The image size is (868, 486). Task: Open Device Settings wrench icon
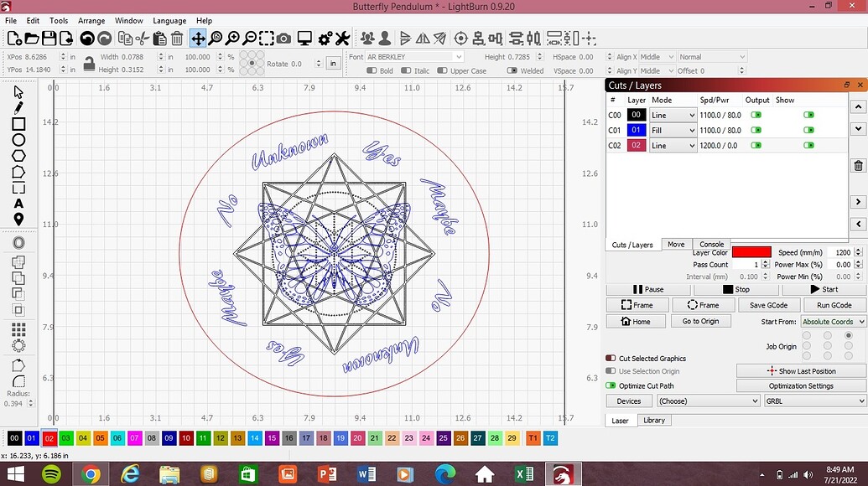pyautogui.click(x=342, y=39)
